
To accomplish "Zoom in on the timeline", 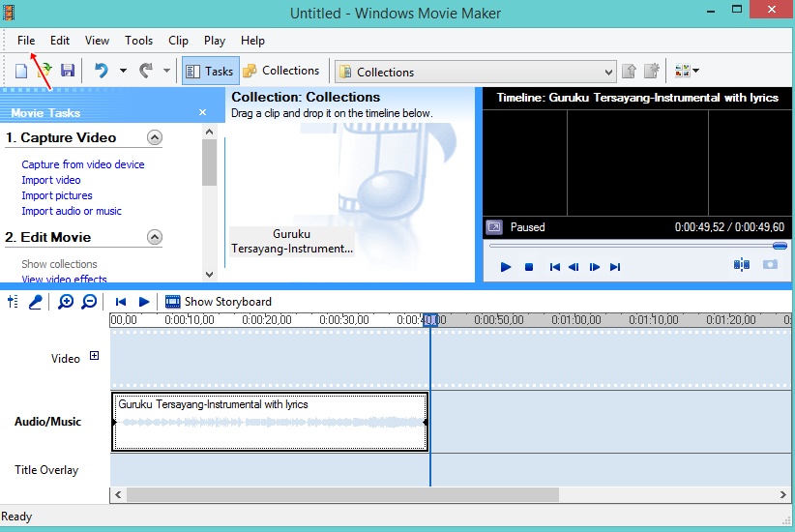I will (x=66, y=302).
